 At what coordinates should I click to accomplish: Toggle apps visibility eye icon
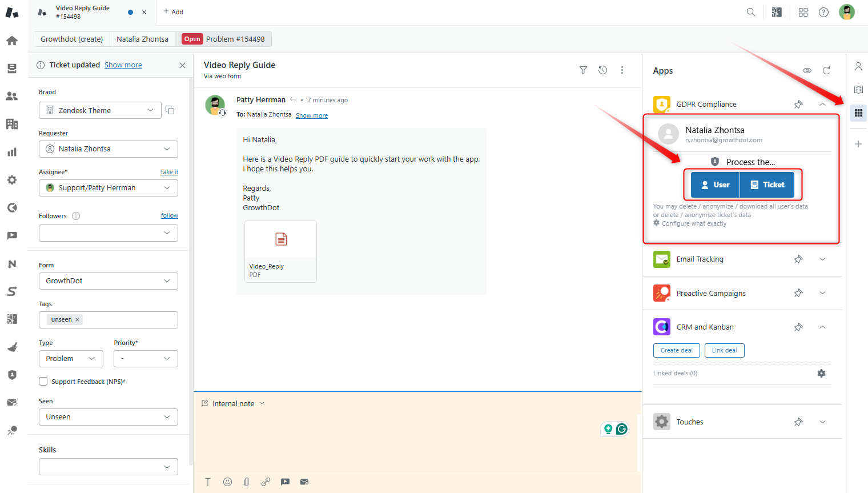click(807, 71)
